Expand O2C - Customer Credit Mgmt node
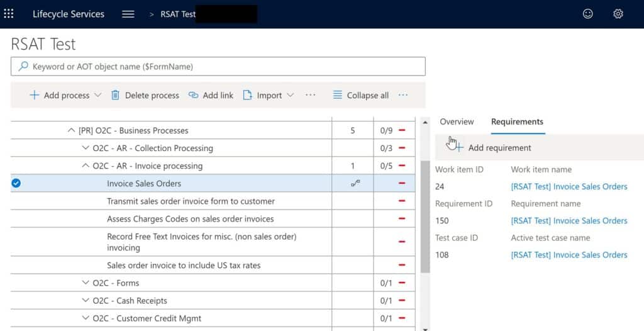 [x=86, y=318]
